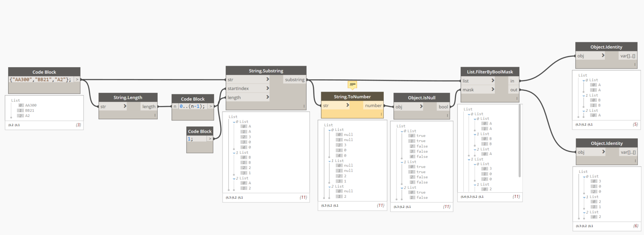Collapse "2 List" in Object.IsNull preview
Viewport: 644px width, 235px height.
402,188
